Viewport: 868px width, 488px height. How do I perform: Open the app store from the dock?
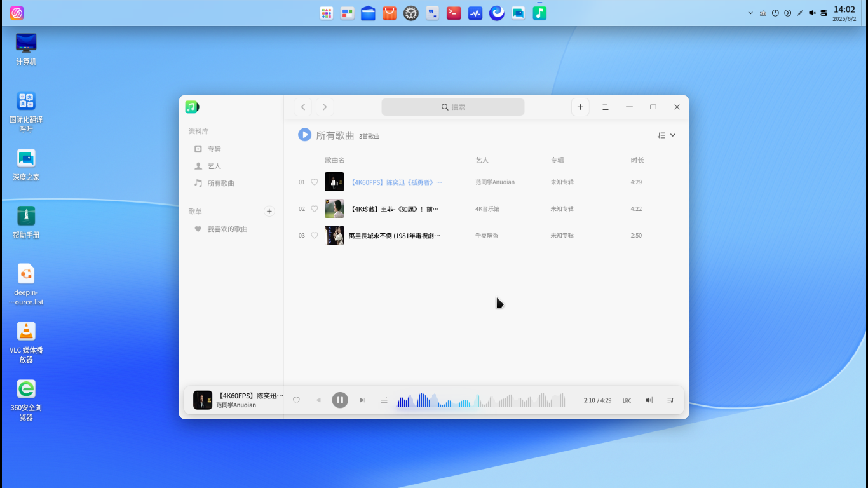390,13
